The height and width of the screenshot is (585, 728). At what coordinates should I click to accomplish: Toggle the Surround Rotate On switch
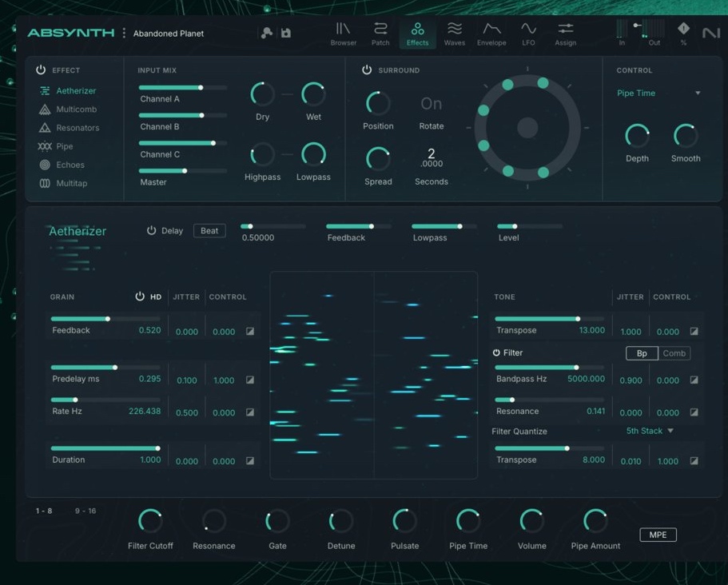[x=431, y=104]
